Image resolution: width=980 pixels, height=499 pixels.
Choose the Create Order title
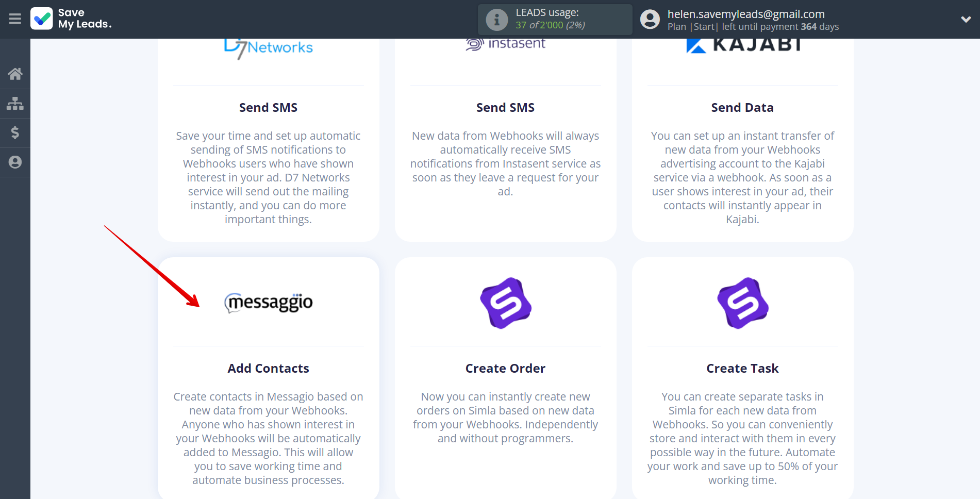tap(505, 369)
